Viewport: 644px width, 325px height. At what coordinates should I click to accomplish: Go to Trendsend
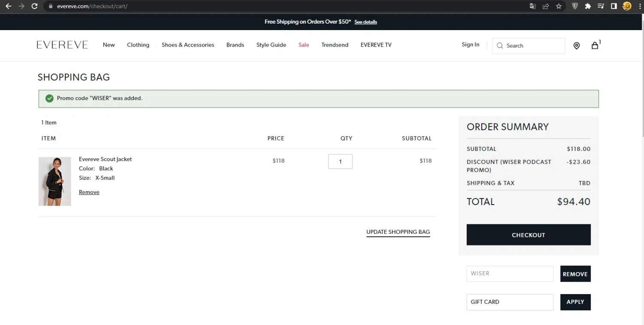coord(335,45)
